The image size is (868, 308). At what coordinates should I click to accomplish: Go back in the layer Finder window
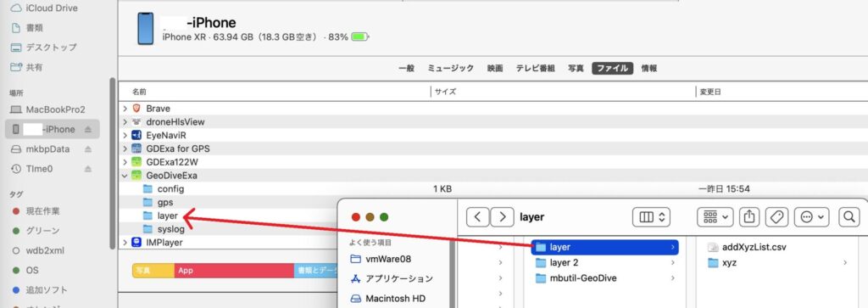(x=477, y=216)
